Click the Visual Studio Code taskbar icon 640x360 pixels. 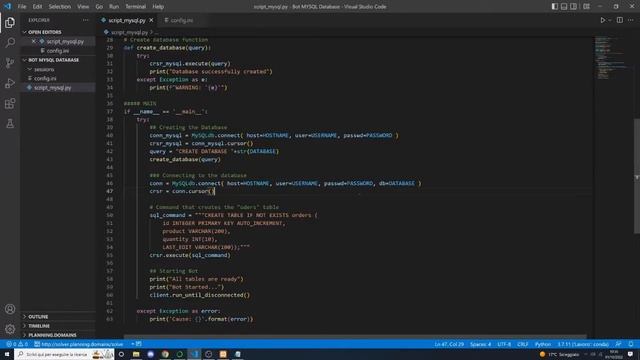point(194,354)
